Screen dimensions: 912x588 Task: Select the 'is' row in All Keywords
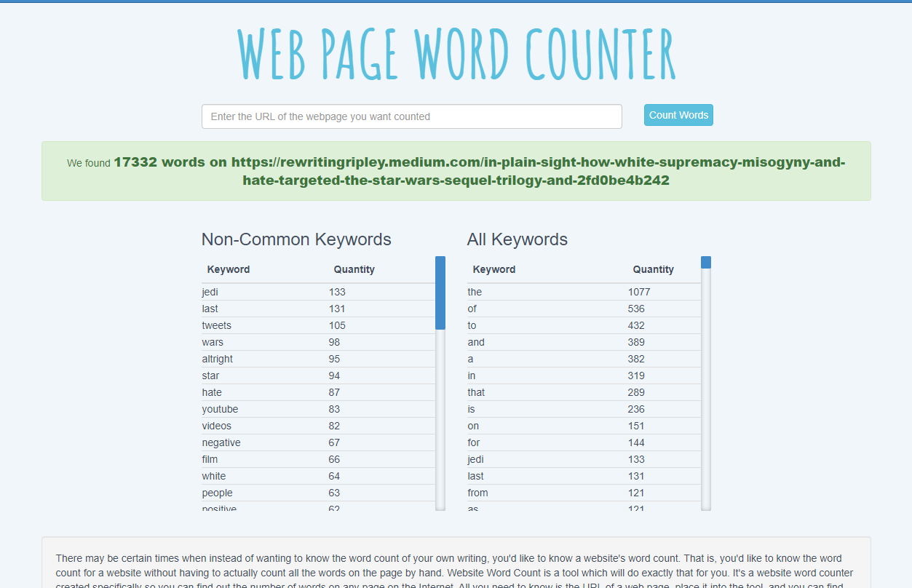584,409
